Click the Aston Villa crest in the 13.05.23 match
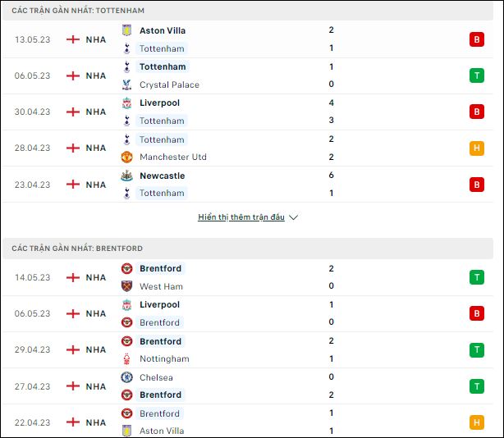504x438 pixels. (x=126, y=30)
